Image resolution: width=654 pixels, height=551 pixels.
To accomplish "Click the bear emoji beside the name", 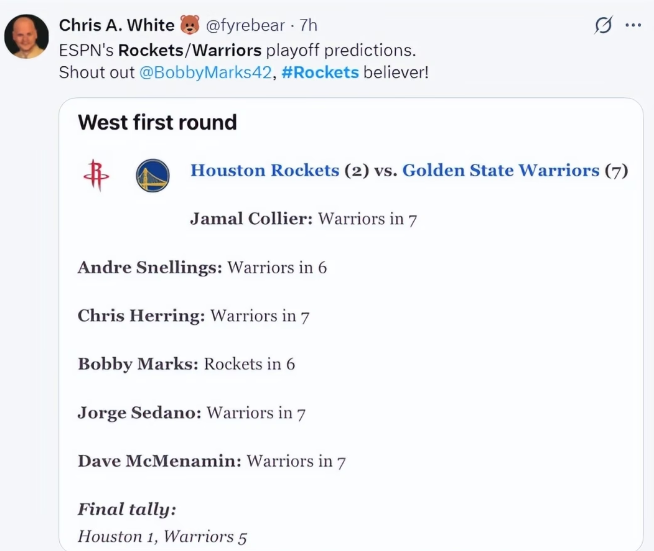I will pos(190,25).
